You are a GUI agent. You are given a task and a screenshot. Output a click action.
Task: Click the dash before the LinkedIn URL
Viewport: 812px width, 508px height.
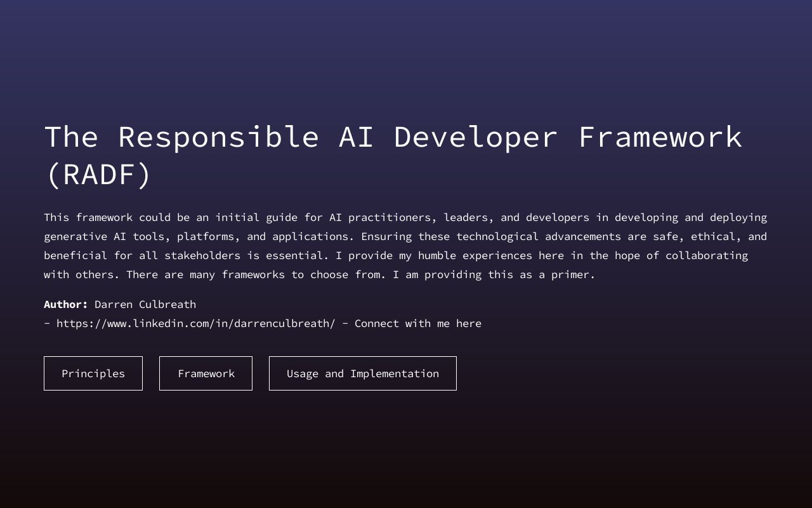tap(46, 323)
